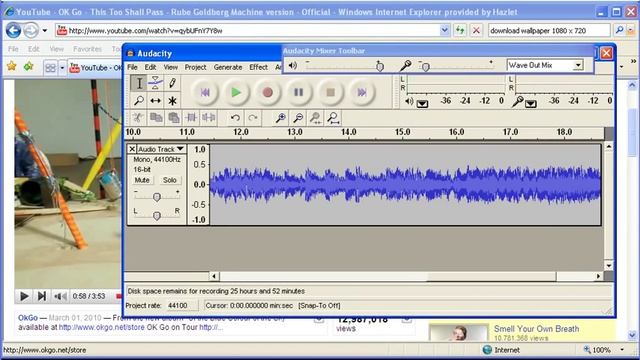Click the Zoom In magnifier icon
This screenshot has height=360, width=640.
[x=280, y=118]
